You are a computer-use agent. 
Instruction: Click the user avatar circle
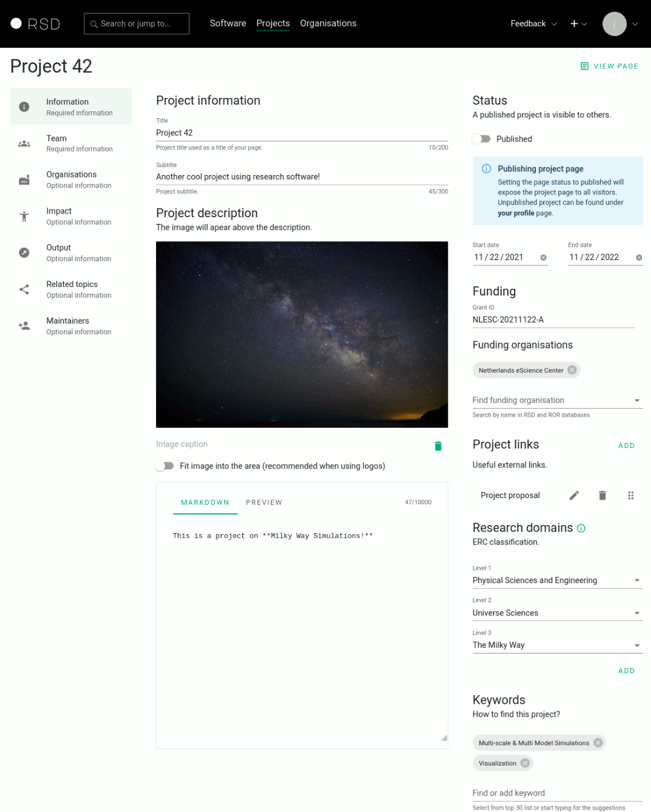click(x=614, y=24)
